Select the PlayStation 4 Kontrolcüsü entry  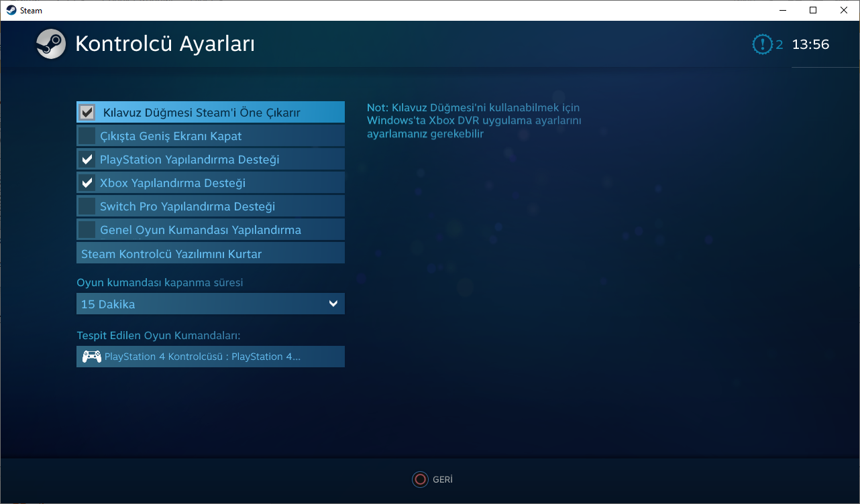pos(211,357)
